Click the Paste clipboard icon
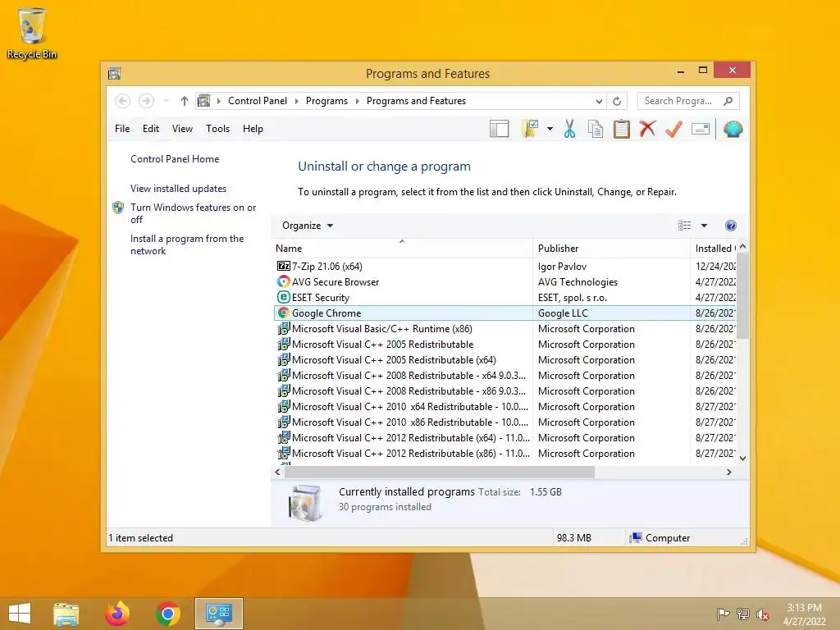The height and width of the screenshot is (630, 840). [x=622, y=129]
